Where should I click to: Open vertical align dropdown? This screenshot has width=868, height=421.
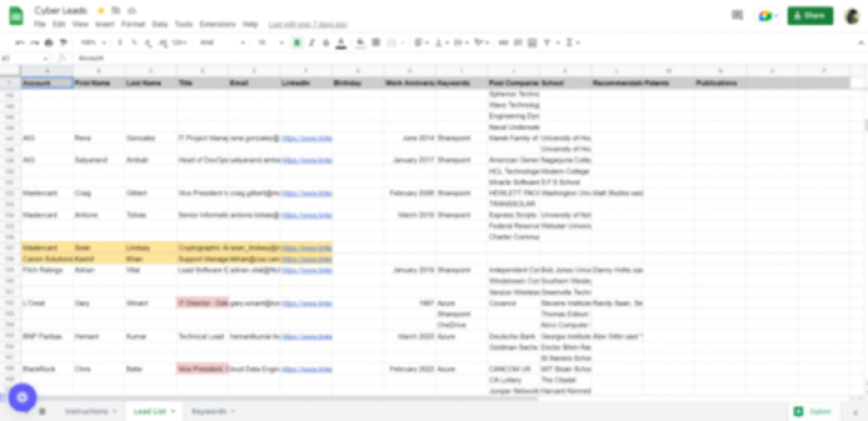(442, 43)
